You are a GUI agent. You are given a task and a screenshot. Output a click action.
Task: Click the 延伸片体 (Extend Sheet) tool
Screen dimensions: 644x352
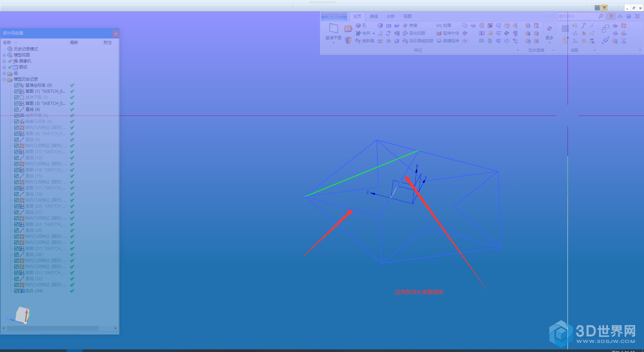pyautogui.click(x=448, y=33)
